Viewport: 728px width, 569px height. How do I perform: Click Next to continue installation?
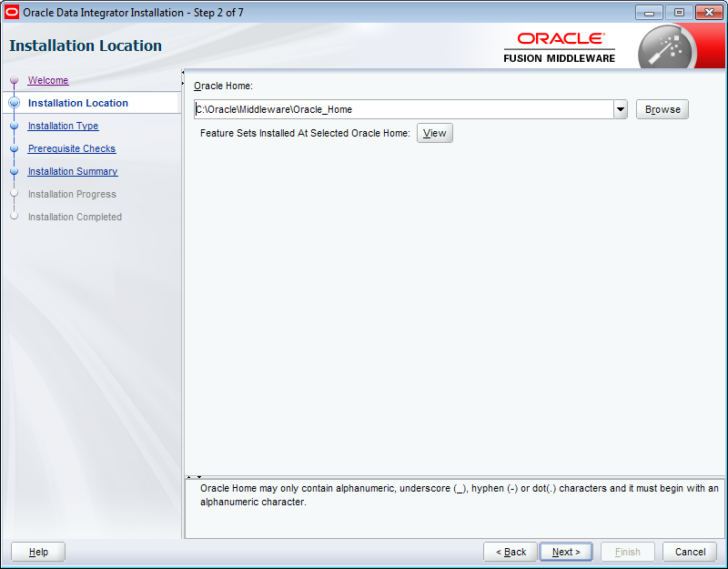[x=565, y=551]
